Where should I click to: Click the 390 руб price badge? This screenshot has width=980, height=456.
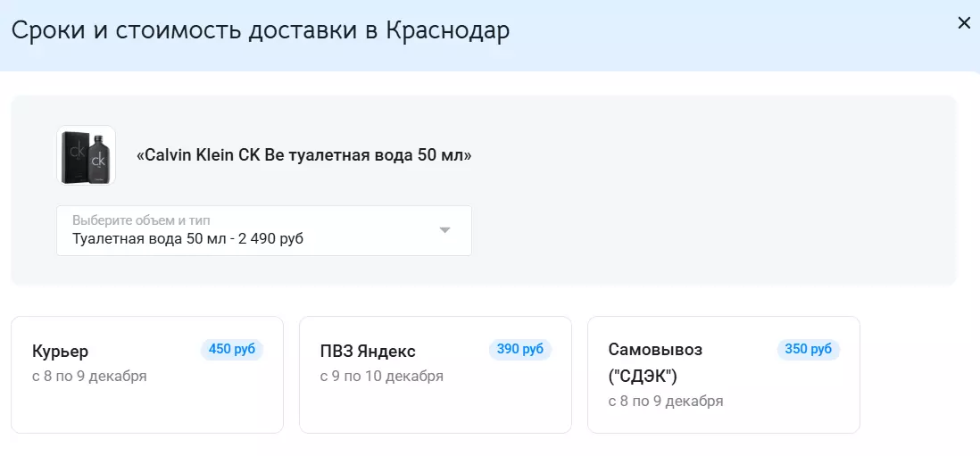click(520, 349)
